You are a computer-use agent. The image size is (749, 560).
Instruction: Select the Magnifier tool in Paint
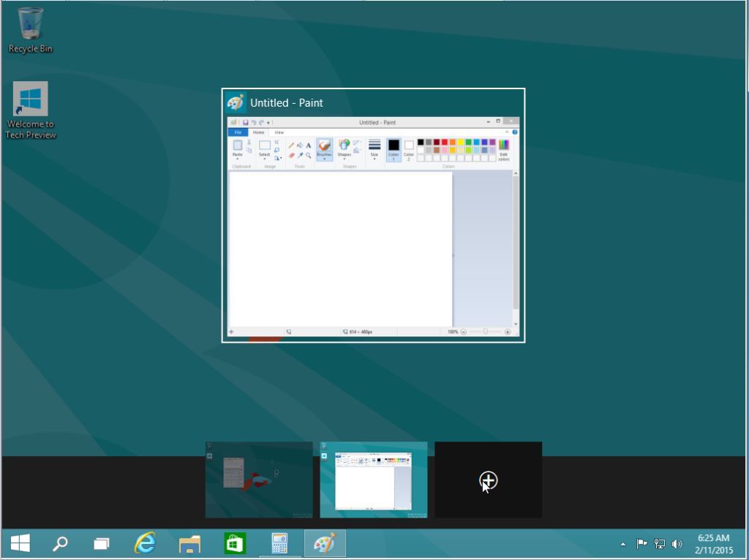point(309,155)
